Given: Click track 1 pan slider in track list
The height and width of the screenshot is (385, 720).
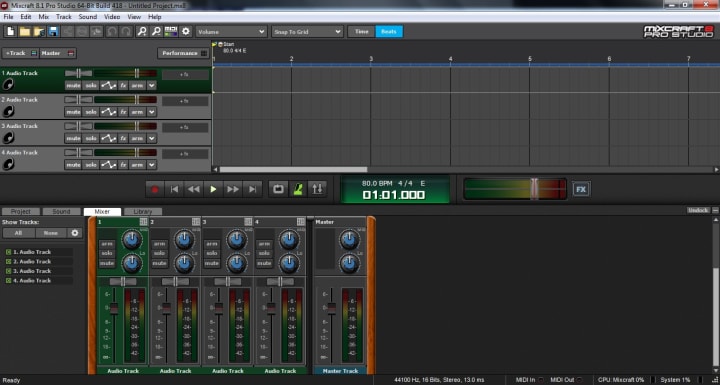Looking at the screenshot, I should pyautogui.click(x=79, y=73).
